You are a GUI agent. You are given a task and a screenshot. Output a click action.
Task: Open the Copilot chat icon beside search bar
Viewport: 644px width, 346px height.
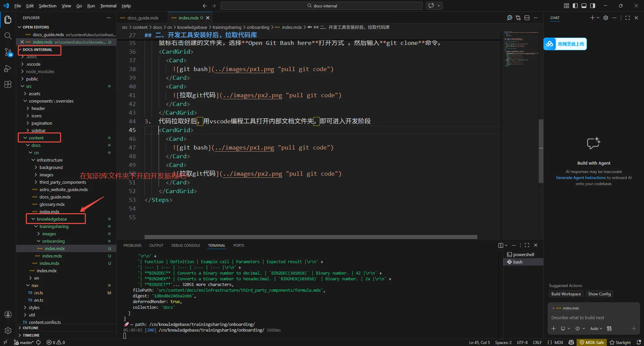pos(431,6)
